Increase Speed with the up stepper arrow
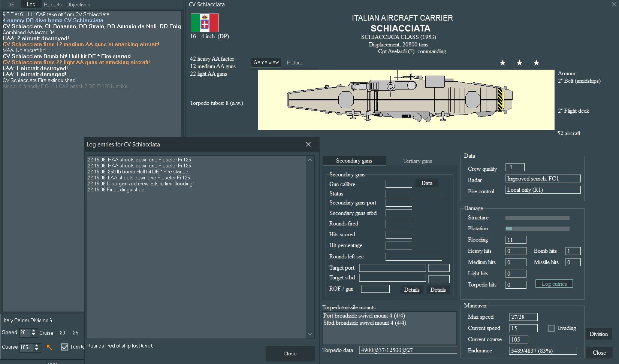 [x=34, y=331]
